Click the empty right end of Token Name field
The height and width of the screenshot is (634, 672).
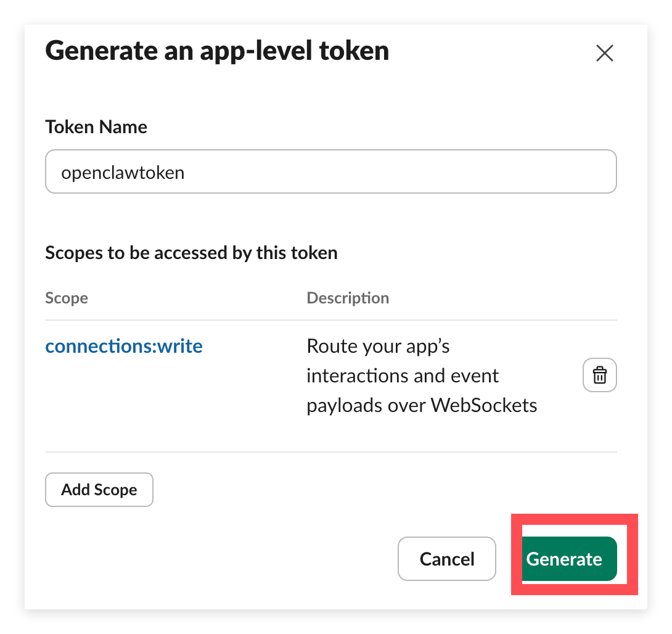click(555, 172)
